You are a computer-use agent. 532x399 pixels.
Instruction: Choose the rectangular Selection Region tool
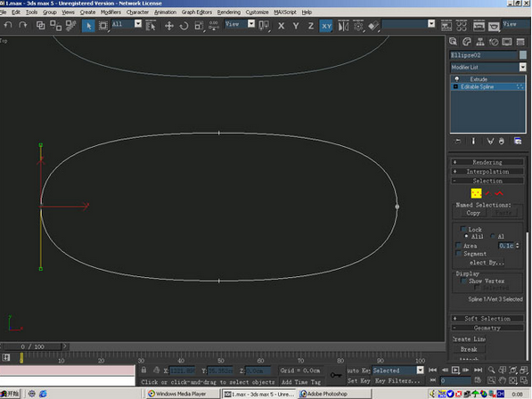click(x=102, y=26)
